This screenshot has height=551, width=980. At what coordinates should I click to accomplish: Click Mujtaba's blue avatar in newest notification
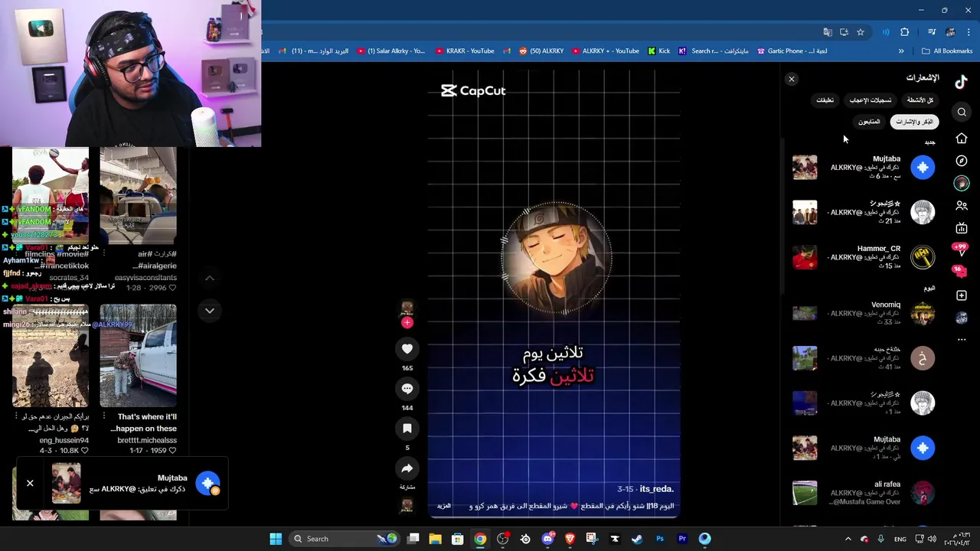point(923,168)
